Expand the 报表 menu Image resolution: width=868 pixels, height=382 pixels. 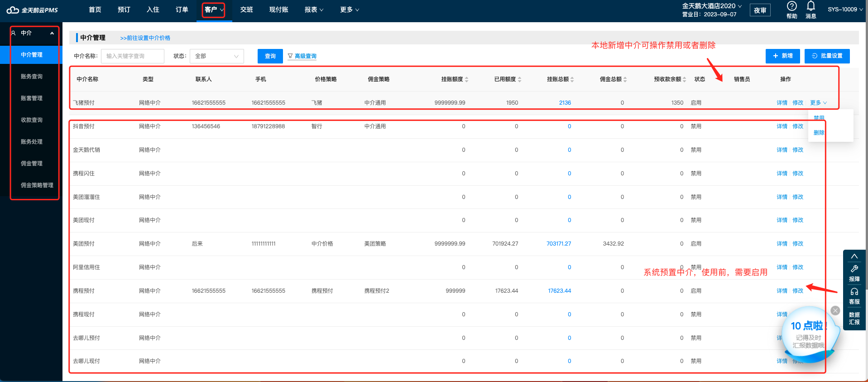[x=314, y=10]
